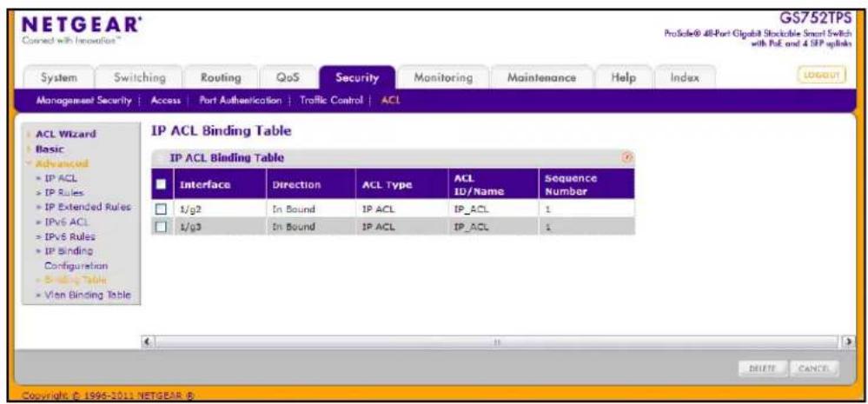Screen dimensions: 868x404
Task: Open the System tab
Action: pyautogui.click(x=59, y=77)
